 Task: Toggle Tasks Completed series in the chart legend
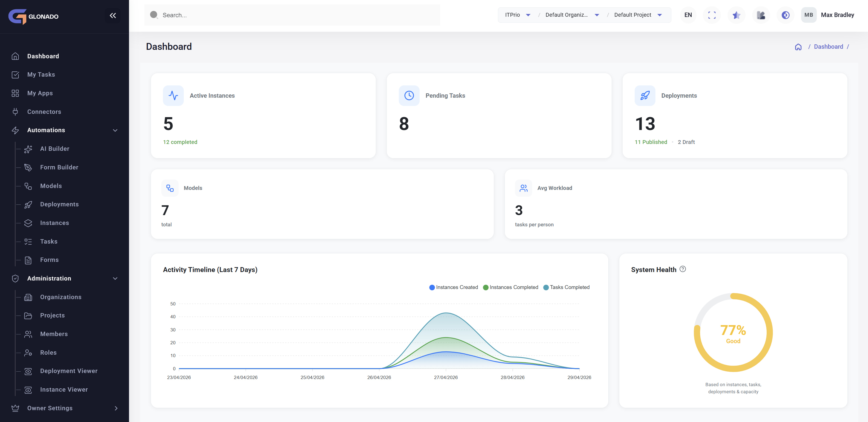(x=566, y=287)
